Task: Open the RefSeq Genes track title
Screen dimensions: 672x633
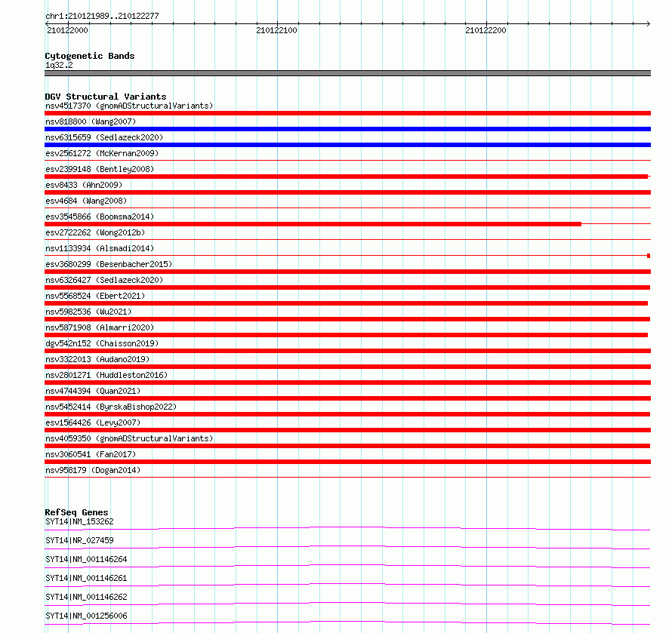Action: click(76, 512)
